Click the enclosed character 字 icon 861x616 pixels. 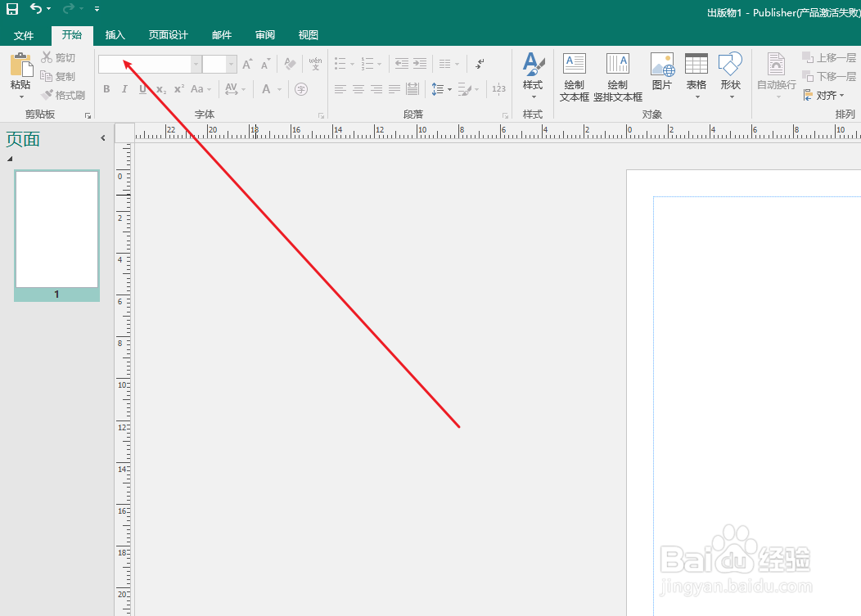coord(301,89)
